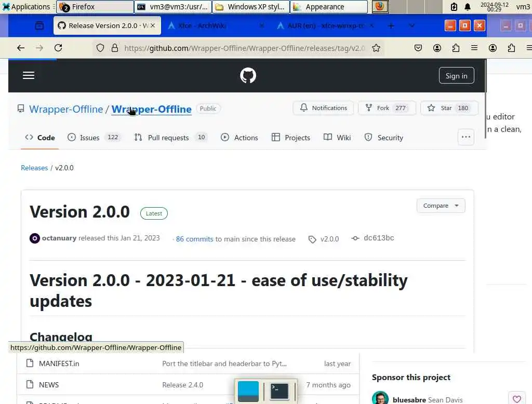Open octanuary's user profile link
532x404 pixels.
(x=59, y=238)
